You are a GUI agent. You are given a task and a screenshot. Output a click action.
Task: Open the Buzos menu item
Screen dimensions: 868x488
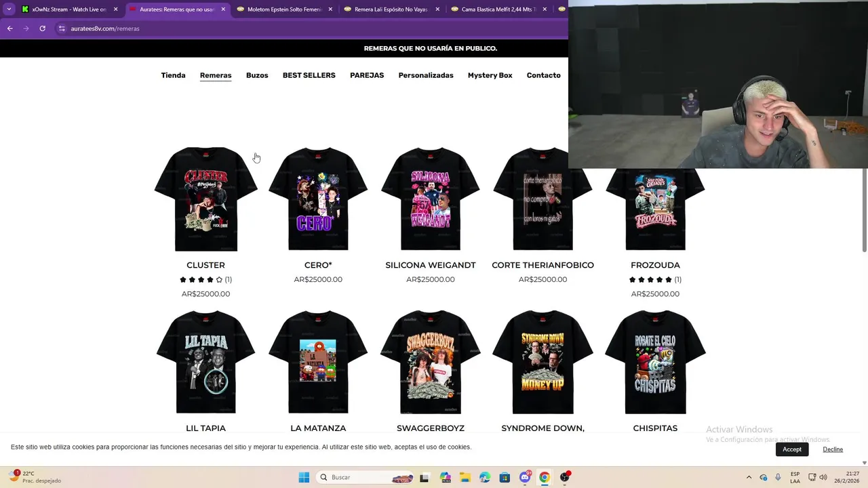point(257,75)
